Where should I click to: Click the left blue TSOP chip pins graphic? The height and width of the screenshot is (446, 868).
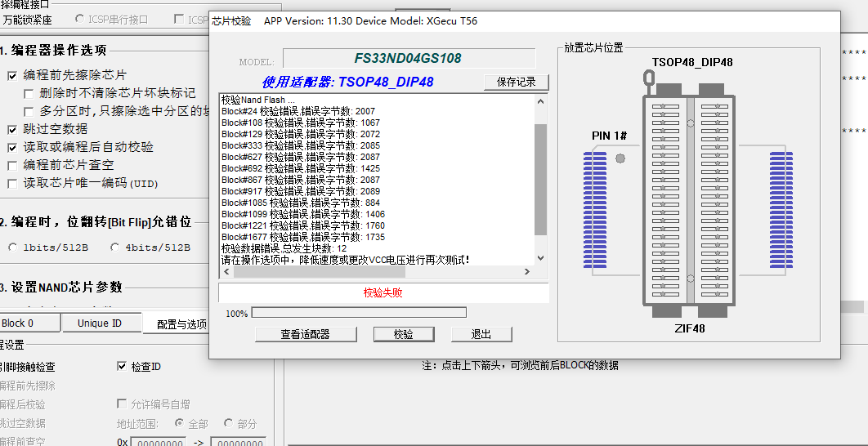pyautogui.click(x=594, y=199)
